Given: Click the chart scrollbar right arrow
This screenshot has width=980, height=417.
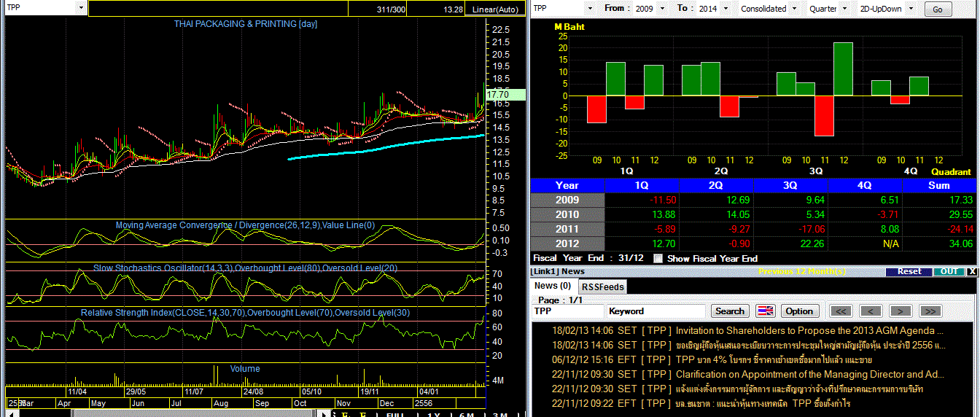Looking at the screenshot, I should (325, 413).
